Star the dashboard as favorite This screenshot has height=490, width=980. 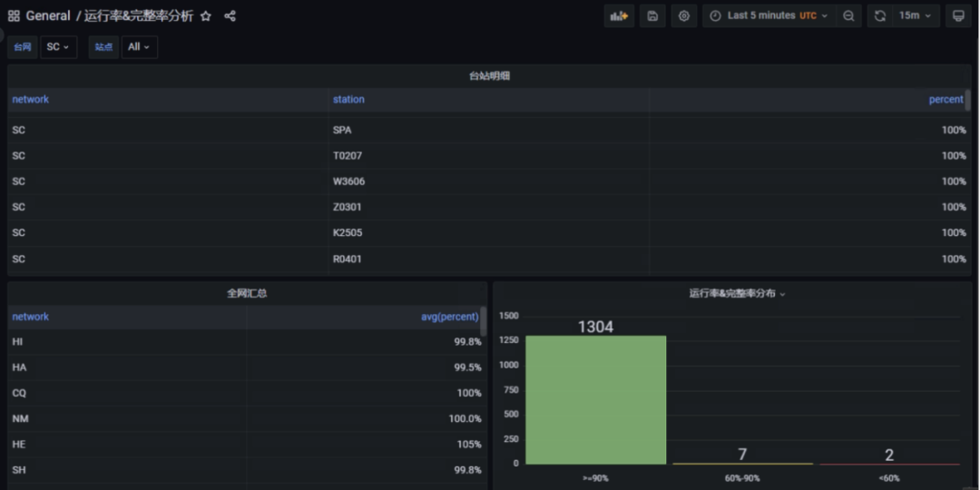point(206,16)
